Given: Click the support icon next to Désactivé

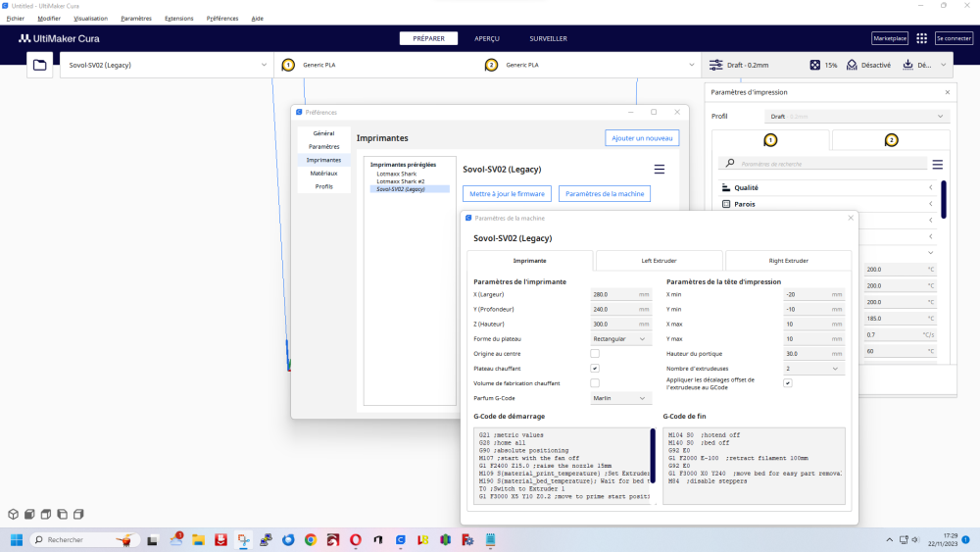Looking at the screenshot, I should click(852, 65).
